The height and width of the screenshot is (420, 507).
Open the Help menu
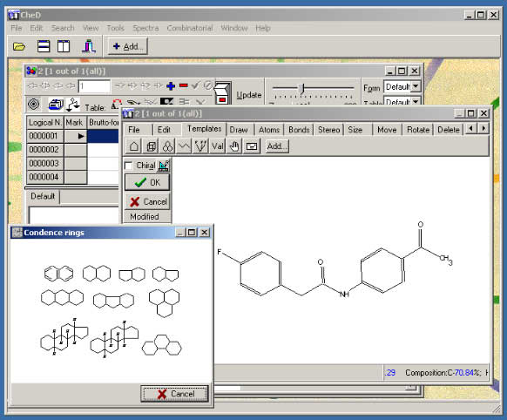point(262,28)
